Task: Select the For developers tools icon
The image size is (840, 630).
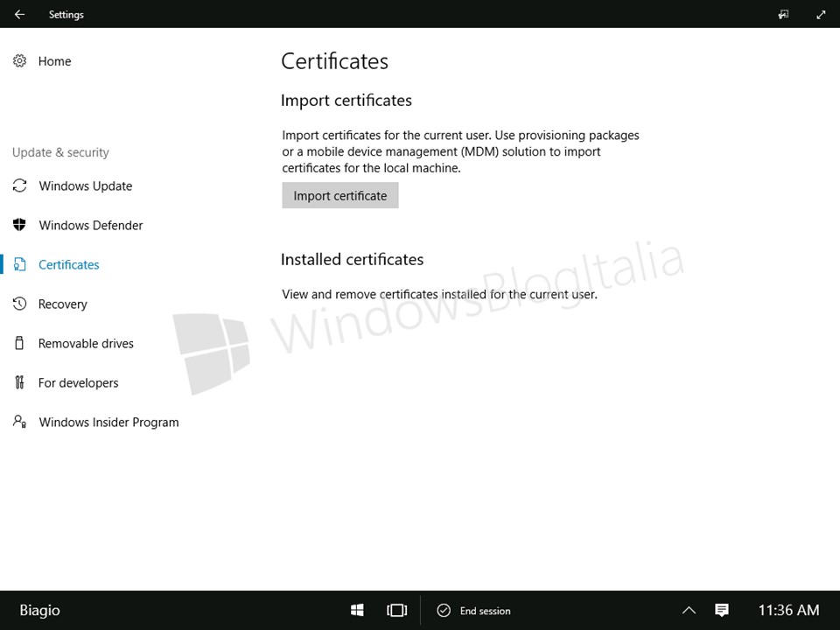Action: [20, 382]
